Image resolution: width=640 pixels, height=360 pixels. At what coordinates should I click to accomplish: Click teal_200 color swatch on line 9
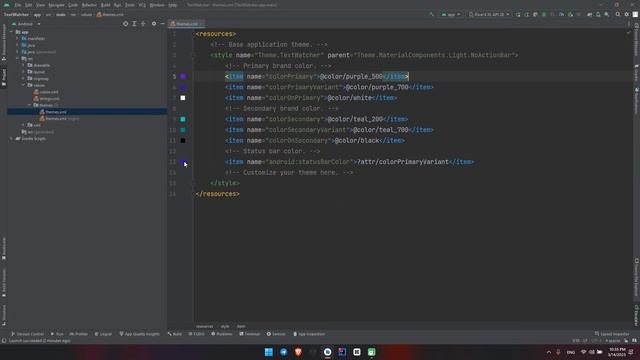183,119
